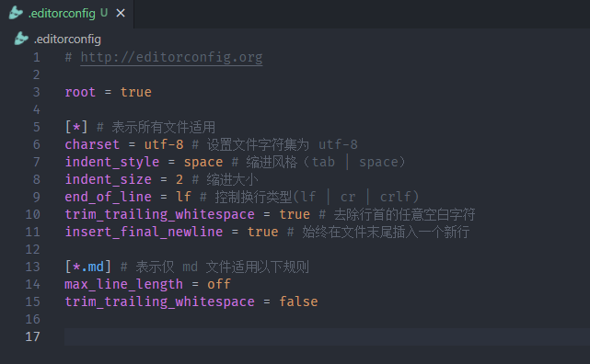
Task: Open the http://editorconfig.org link
Action: point(171,57)
